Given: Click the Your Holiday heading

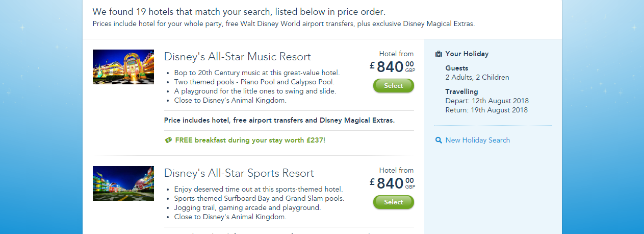Looking at the screenshot, I should (x=467, y=54).
